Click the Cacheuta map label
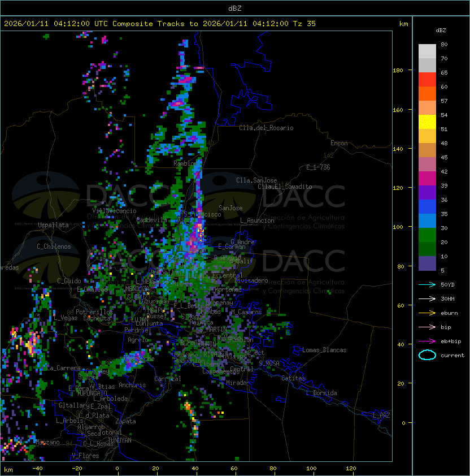470x476 pixels. tap(97, 318)
